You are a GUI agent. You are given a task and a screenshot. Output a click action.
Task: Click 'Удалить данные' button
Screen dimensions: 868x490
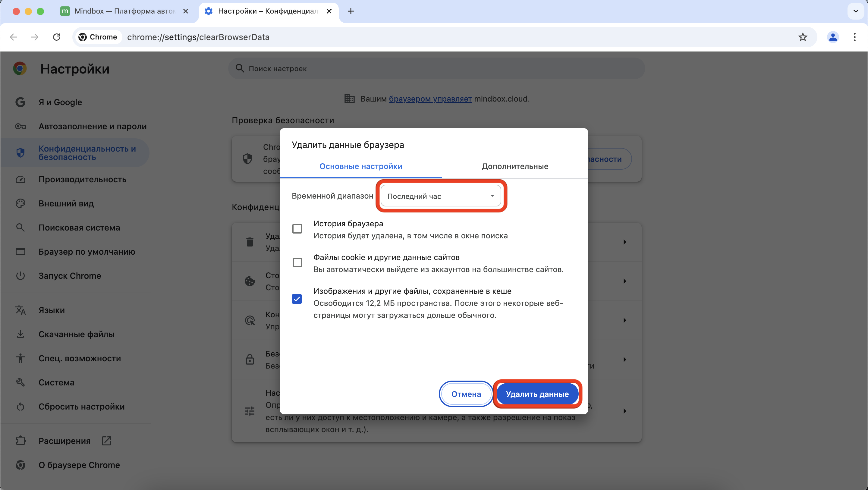[x=537, y=394]
